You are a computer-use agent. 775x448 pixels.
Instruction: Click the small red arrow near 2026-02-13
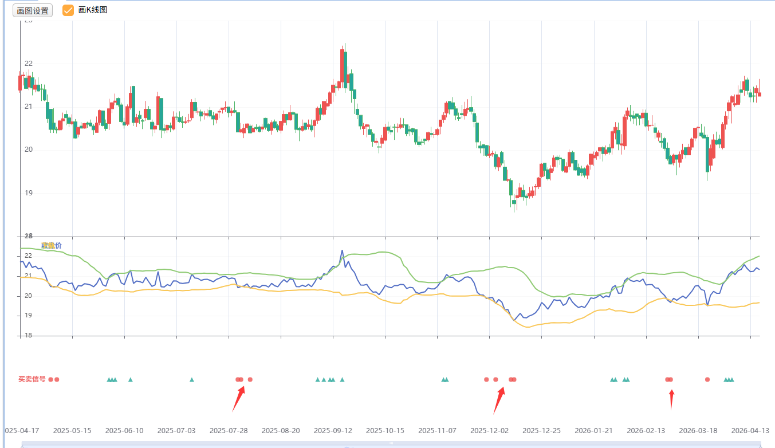(x=671, y=398)
